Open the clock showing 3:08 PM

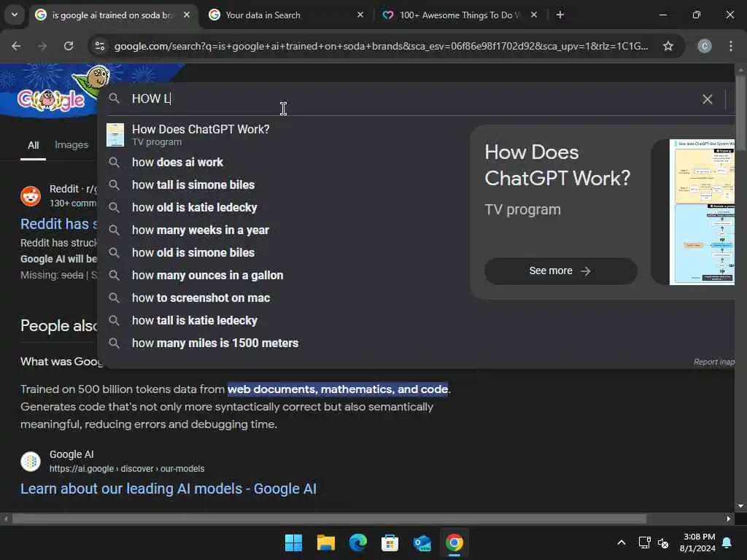(x=698, y=542)
